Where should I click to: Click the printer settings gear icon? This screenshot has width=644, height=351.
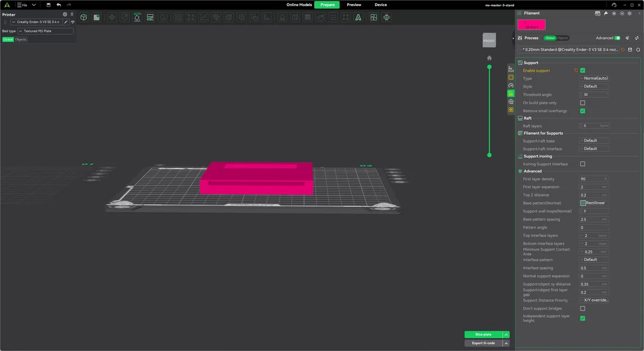coord(65,15)
